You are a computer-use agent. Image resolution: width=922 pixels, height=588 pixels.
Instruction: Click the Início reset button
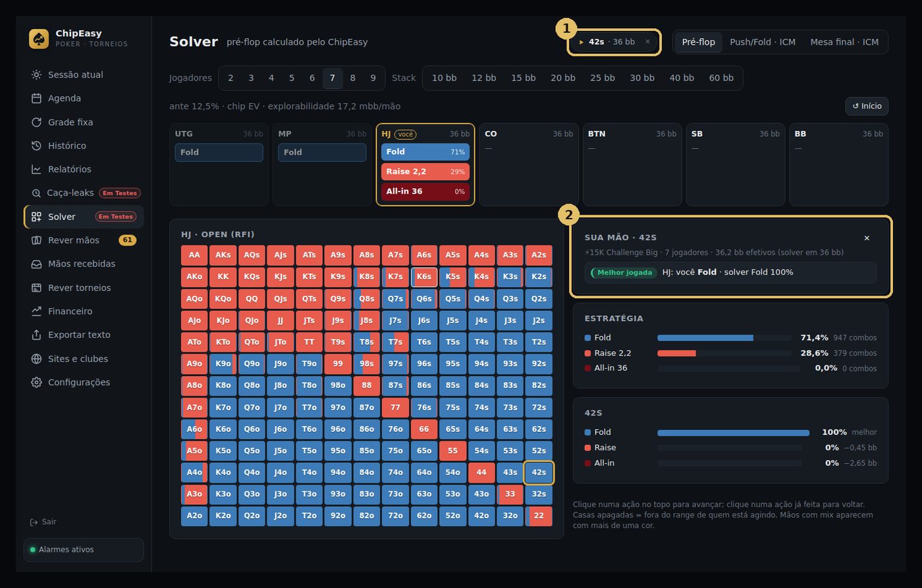[x=867, y=106]
